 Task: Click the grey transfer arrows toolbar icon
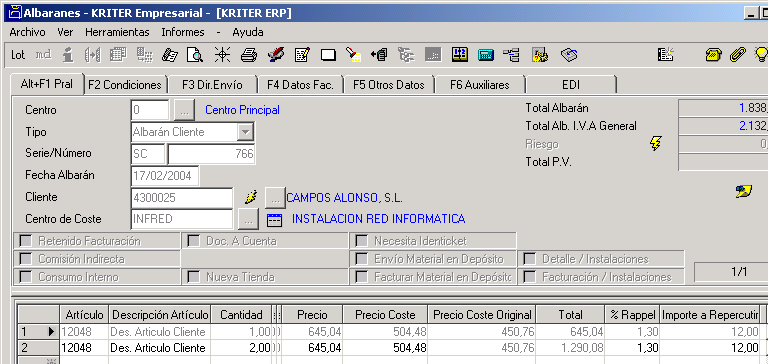pos(93,55)
